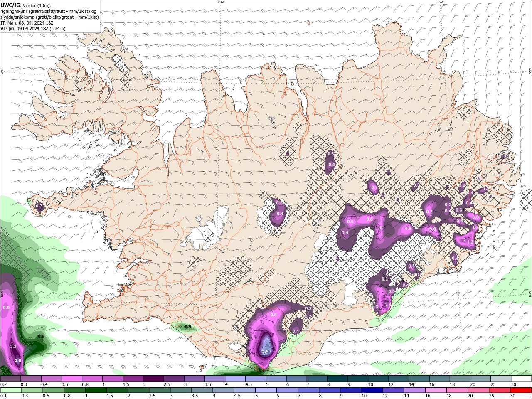
Task: Click the 0.2 label under upper legend row
Action: tap(3, 384)
